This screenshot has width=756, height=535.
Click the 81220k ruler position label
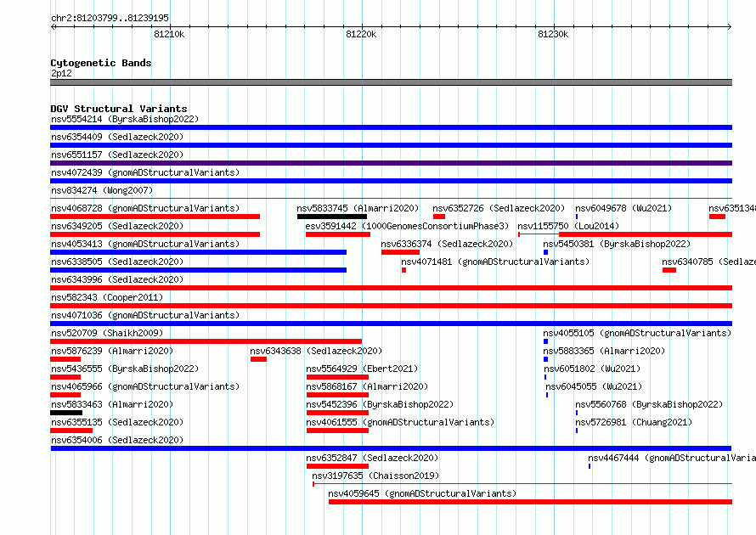361,34
